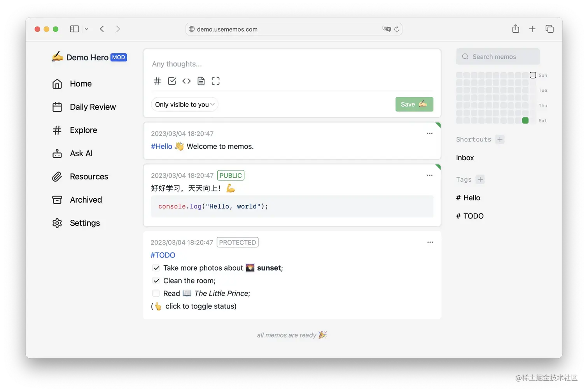Viewport: 588px width, 392px height.
Task: Uncheck the 'Take more photos about sunset' task
Action: coord(156,268)
